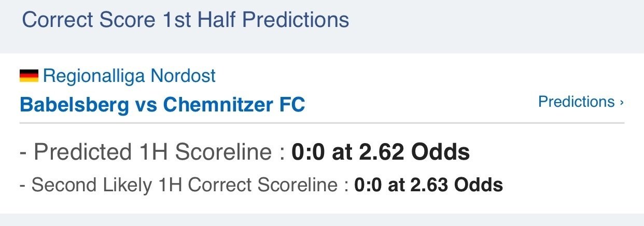Click the Correct Score 1st Half Predictions heading
This screenshot has width=644, height=226.
pyautogui.click(x=185, y=21)
